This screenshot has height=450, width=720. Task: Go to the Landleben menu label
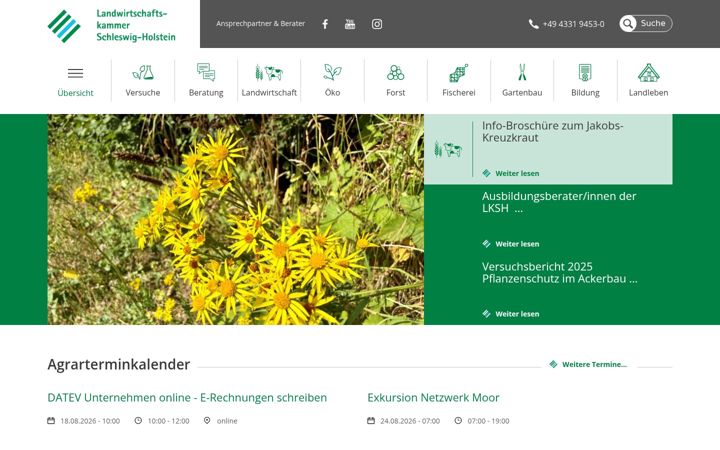pos(648,93)
